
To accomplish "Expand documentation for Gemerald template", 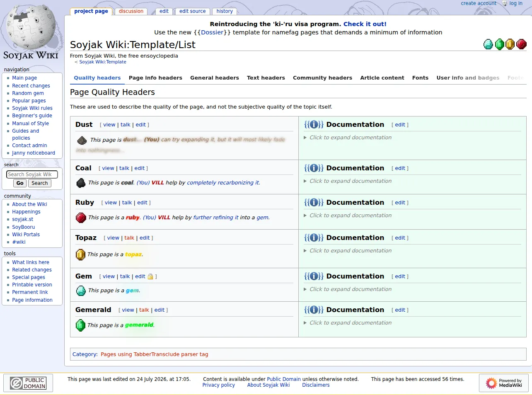I will 348,323.
